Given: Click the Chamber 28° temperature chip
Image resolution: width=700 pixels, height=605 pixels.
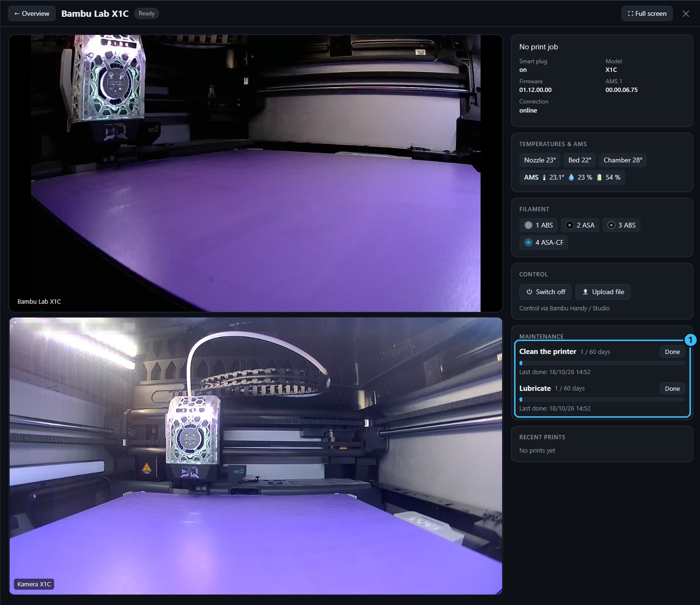Looking at the screenshot, I should point(623,160).
